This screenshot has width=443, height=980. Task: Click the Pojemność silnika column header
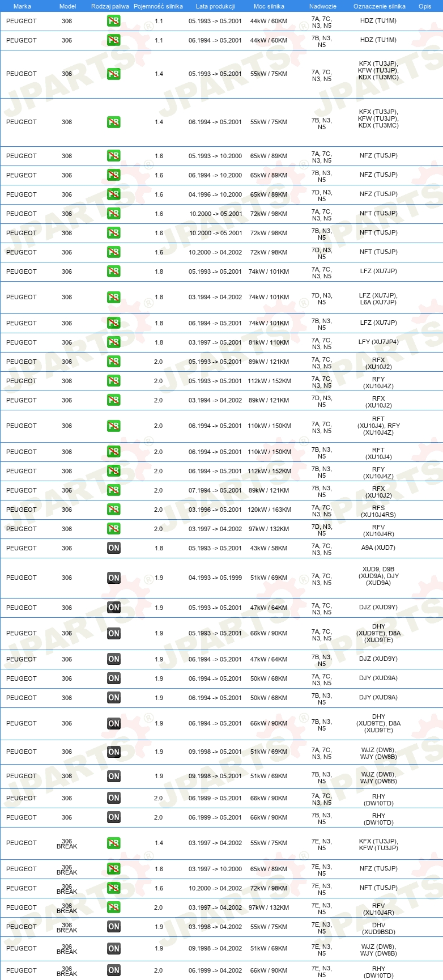coord(158,6)
